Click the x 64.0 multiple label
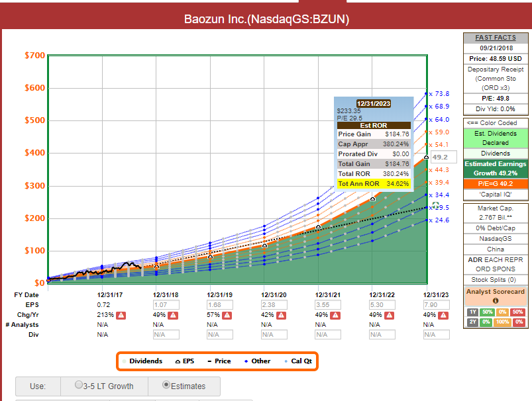The height and width of the screenshot is (401, 532). [x=439, y=120]
